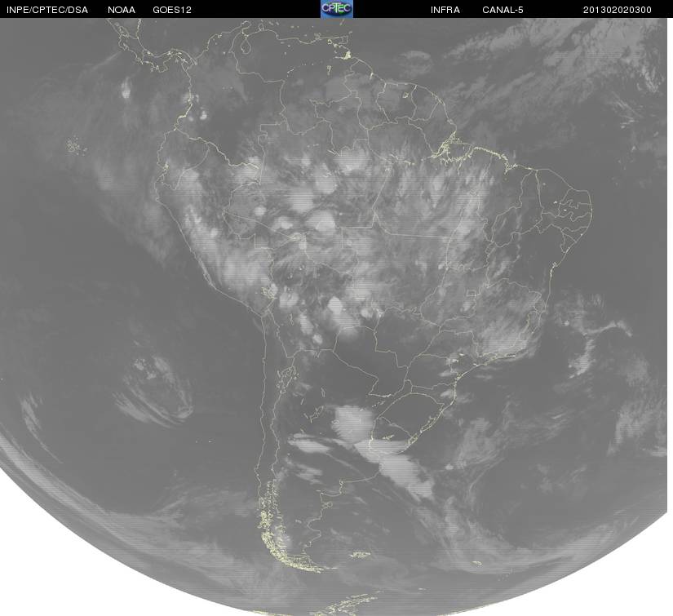Click the 'CANAL-5' channel label

pos(503,10)
